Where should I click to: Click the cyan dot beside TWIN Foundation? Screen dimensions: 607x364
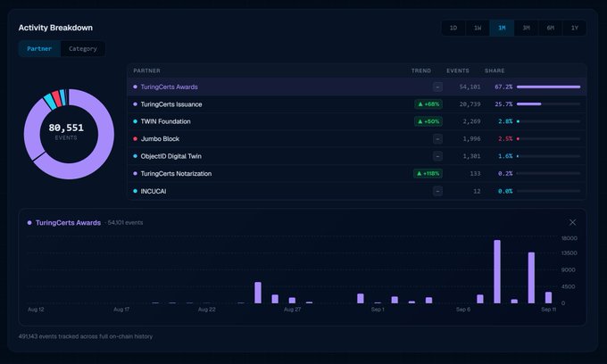tap(135, 121)
